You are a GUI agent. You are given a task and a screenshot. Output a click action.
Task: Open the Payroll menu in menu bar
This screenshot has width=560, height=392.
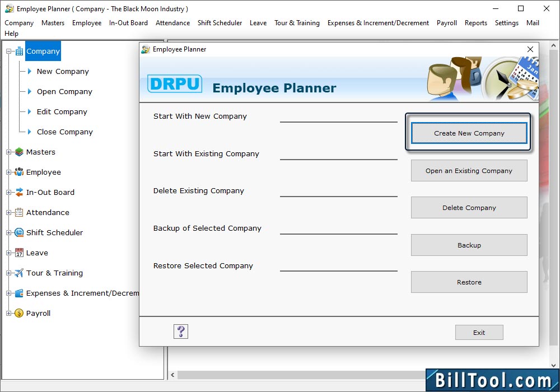click(446, 23)
